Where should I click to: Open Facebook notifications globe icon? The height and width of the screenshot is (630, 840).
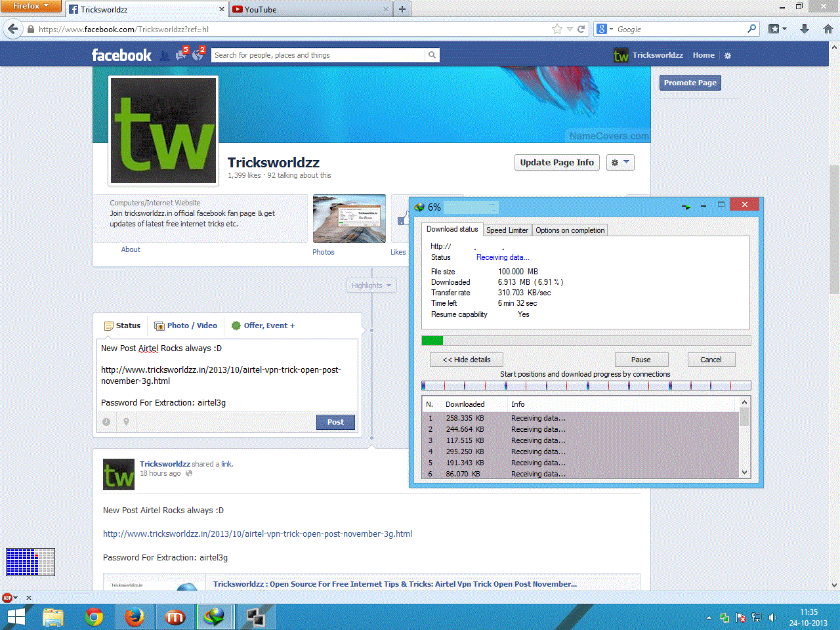tap(198, 54)
